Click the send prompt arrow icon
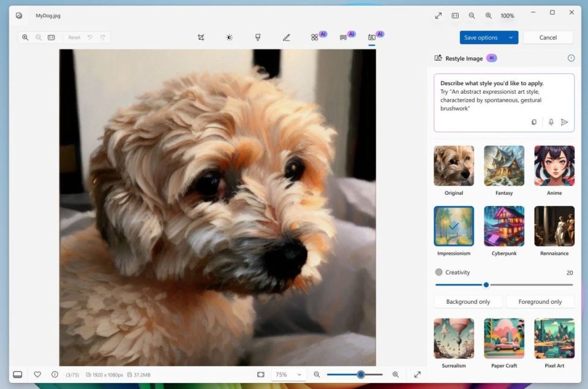The height and width of the screenshot is (389, 588). tap(564, 122)
